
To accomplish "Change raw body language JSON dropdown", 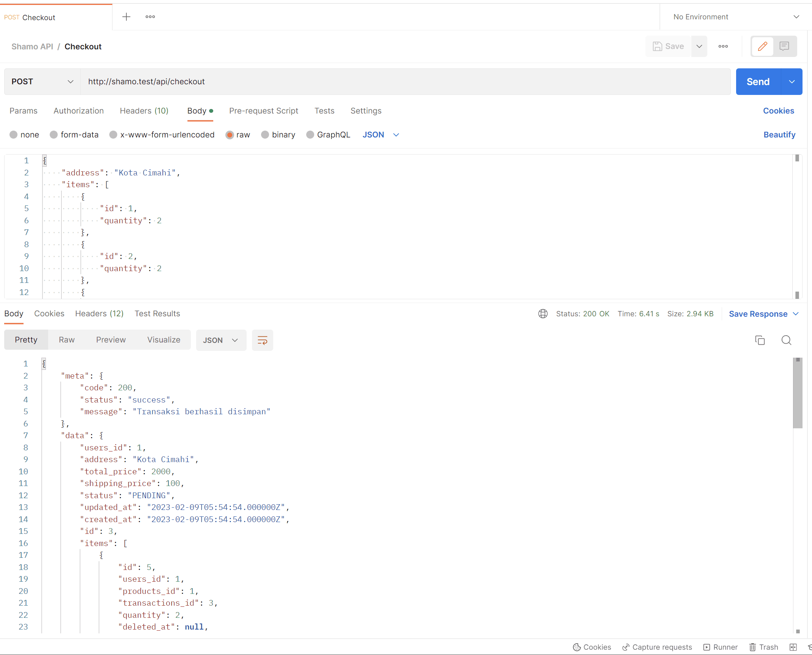I will pyautogui.click(x=381, y=135).
